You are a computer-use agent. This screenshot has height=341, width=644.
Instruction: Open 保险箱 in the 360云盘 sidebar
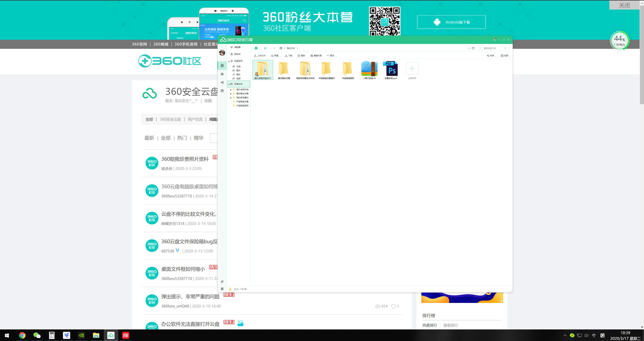pos(235,47)
